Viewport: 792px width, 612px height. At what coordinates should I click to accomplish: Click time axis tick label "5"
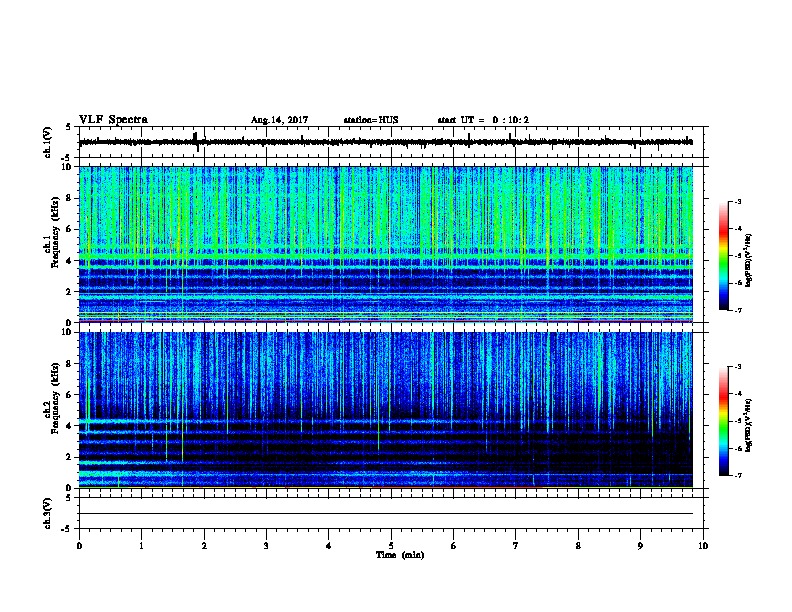coord(391,546)
